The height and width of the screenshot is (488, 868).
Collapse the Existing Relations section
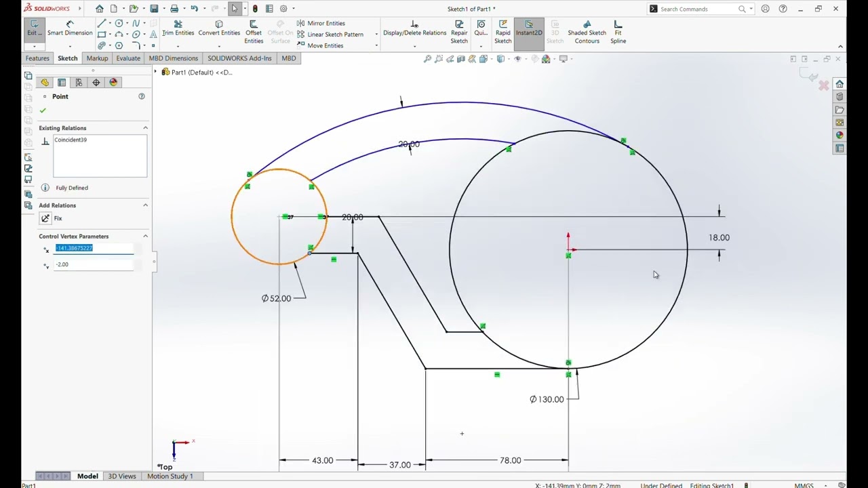(x=145, y=128)
